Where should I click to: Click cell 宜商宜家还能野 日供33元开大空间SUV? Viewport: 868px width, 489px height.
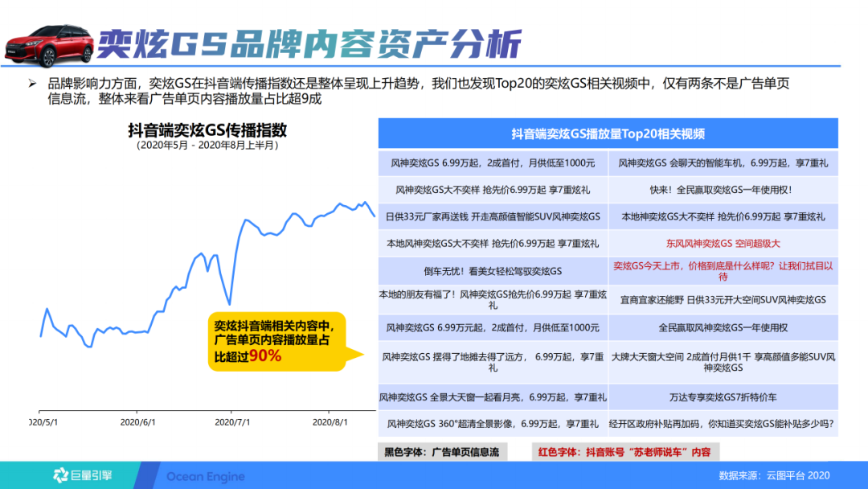coord(723,300)
